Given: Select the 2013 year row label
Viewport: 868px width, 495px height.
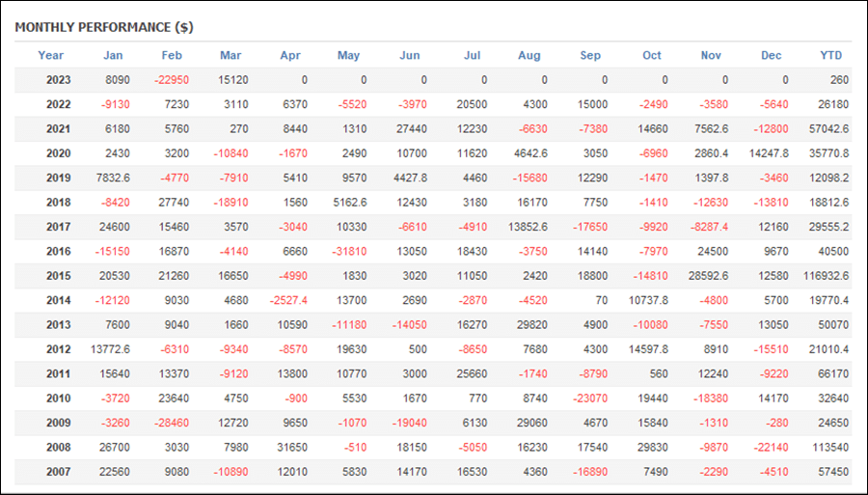Looking at the screenshot, I should (58, 324).
